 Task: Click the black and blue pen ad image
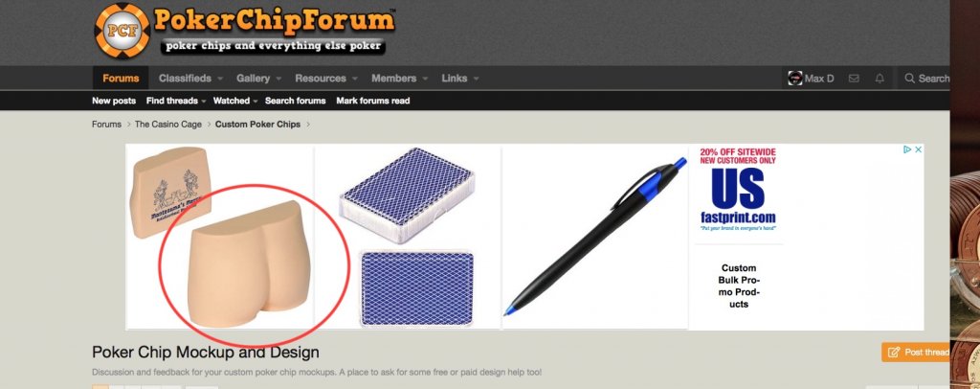[595, 237]
